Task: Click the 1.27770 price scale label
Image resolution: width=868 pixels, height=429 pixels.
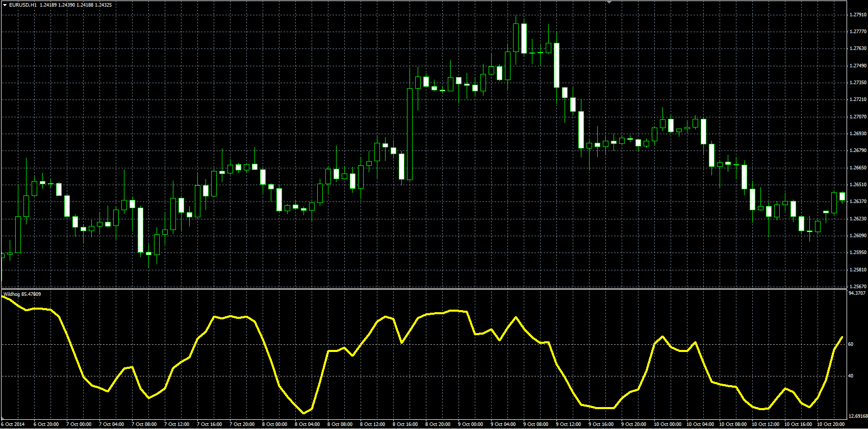Action: click(x=858, y=32)
